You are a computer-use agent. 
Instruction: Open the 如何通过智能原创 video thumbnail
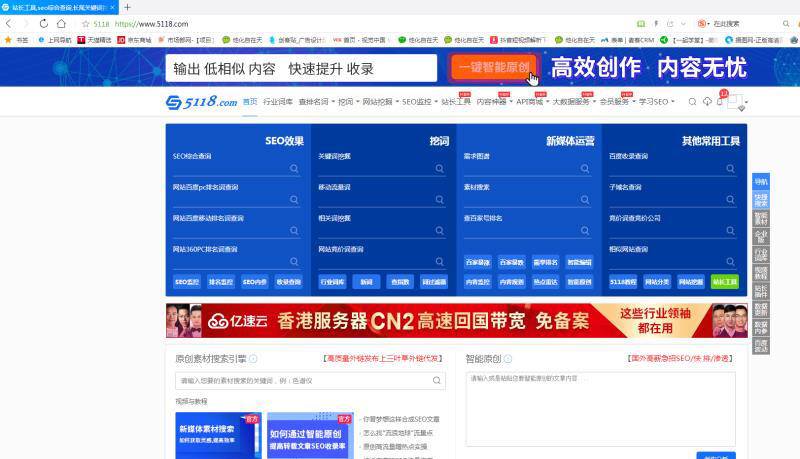click(310, 435)
